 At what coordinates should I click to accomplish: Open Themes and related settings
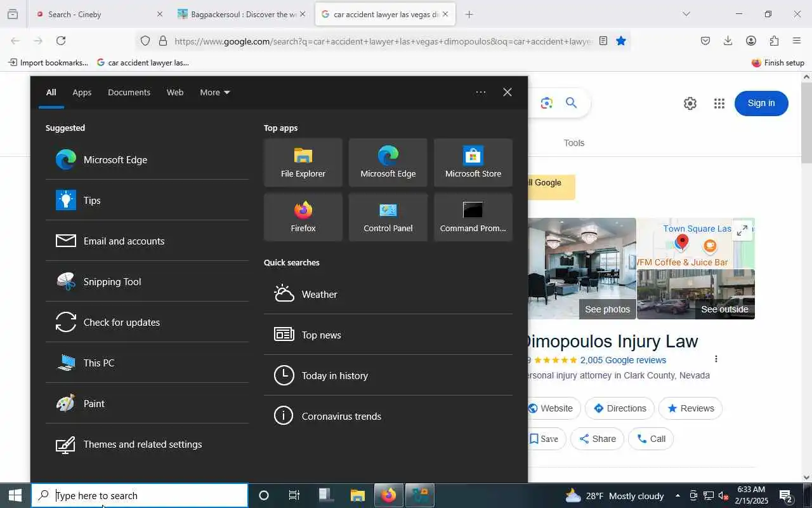coord(147,444)
